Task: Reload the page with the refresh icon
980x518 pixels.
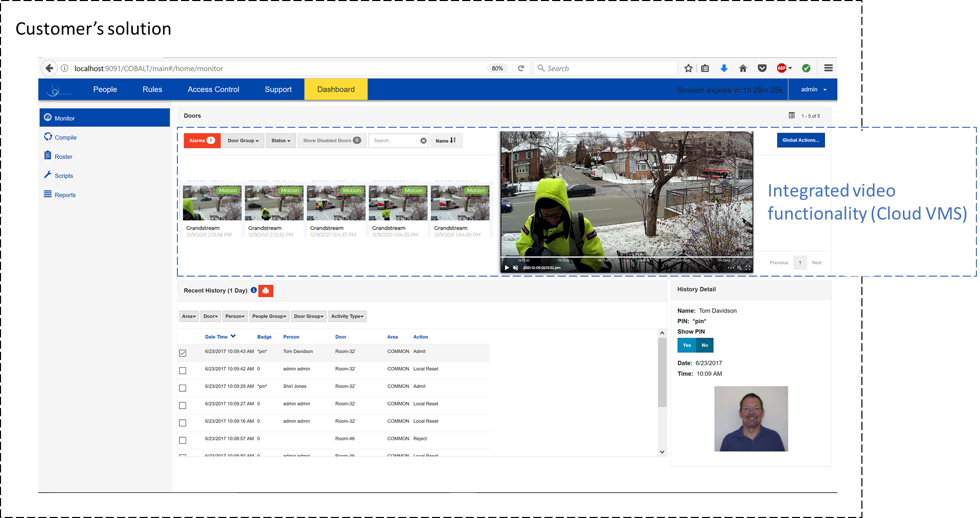Action: click(x=520, y=69)
